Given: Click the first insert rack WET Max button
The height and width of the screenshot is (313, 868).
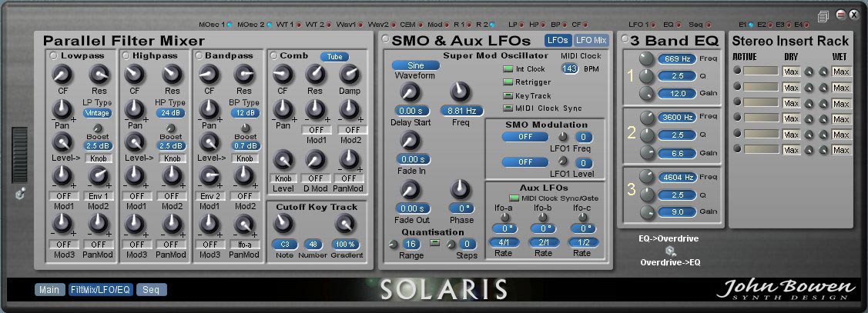Looking at the screenshot, I should click(x=841, y=72).
